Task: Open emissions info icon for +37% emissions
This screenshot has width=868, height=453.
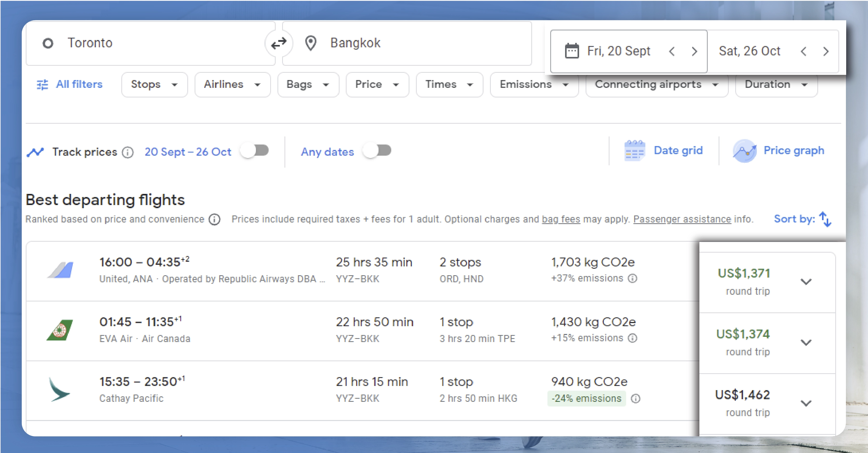Action: (x=632, y=278)
